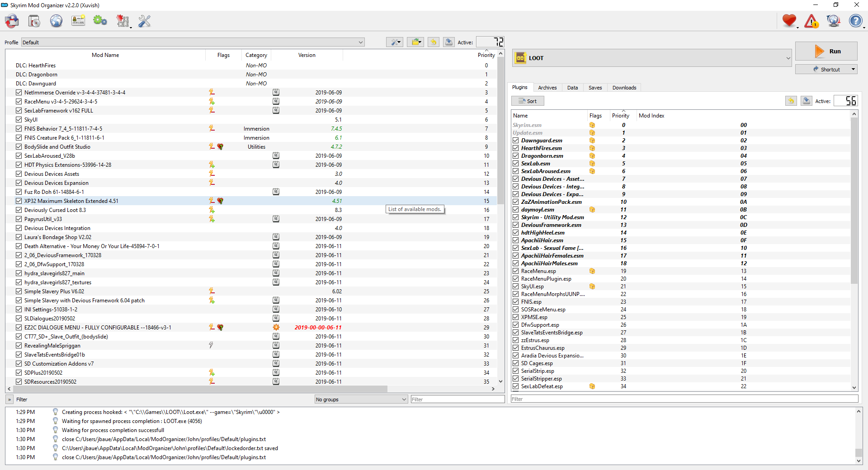
Task: Click the heart flag on XP32 Maximum Skeleton Extended row
Action: pyautogui.click(x=220, y=201)
